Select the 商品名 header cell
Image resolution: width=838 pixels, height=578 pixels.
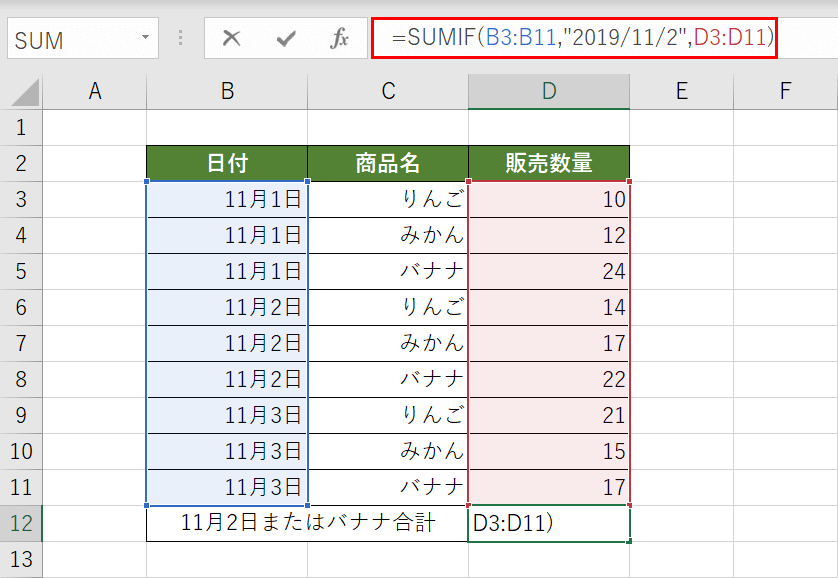coord(387,163)
